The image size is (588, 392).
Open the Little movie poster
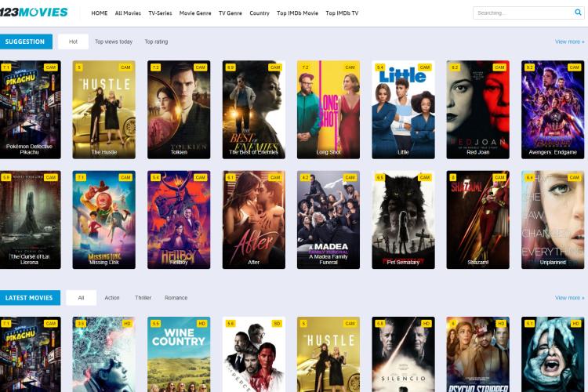point(403,110)
